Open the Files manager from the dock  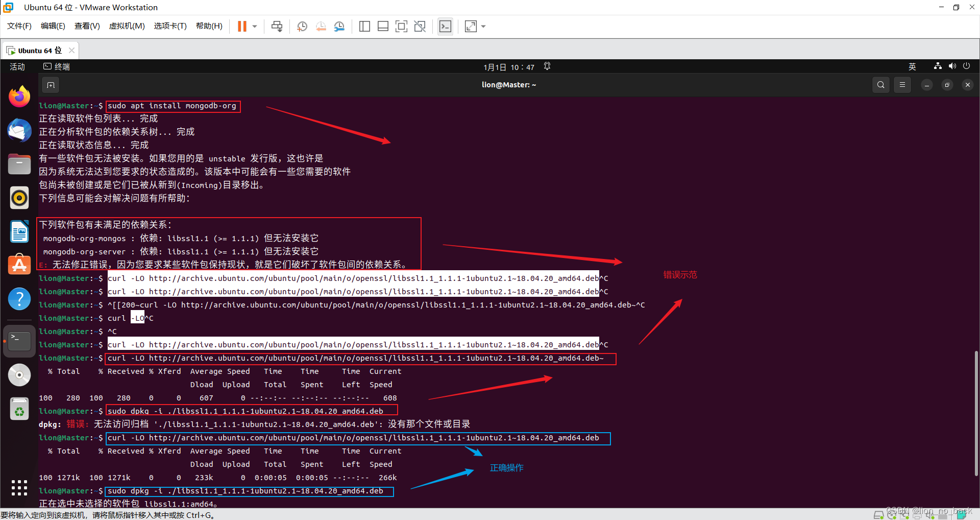click(19, 164)
